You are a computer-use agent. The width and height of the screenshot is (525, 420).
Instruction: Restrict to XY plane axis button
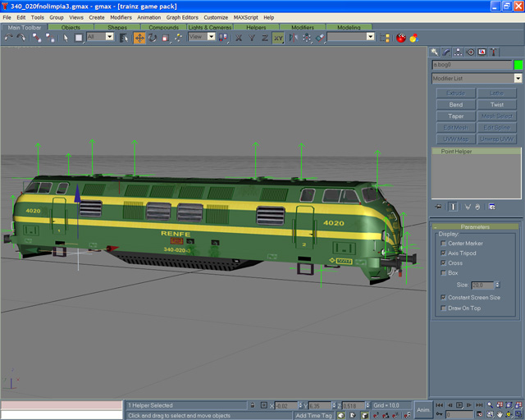coord(278,38)
